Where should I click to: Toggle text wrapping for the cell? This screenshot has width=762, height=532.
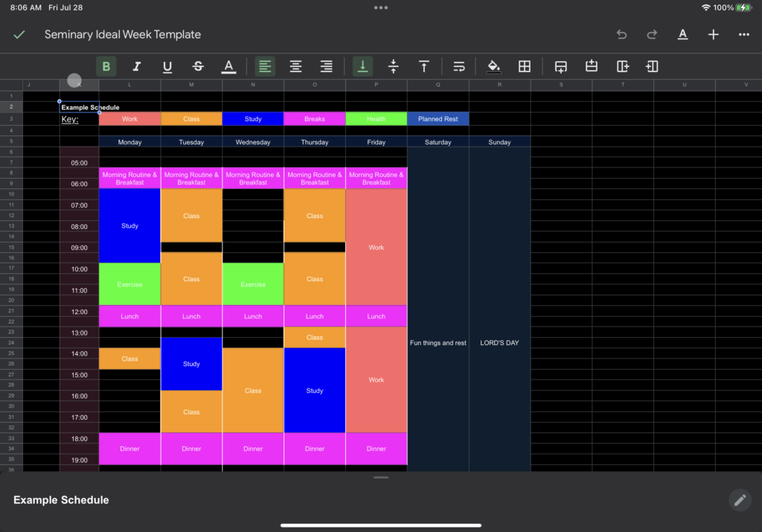click(x=459, y=66)
